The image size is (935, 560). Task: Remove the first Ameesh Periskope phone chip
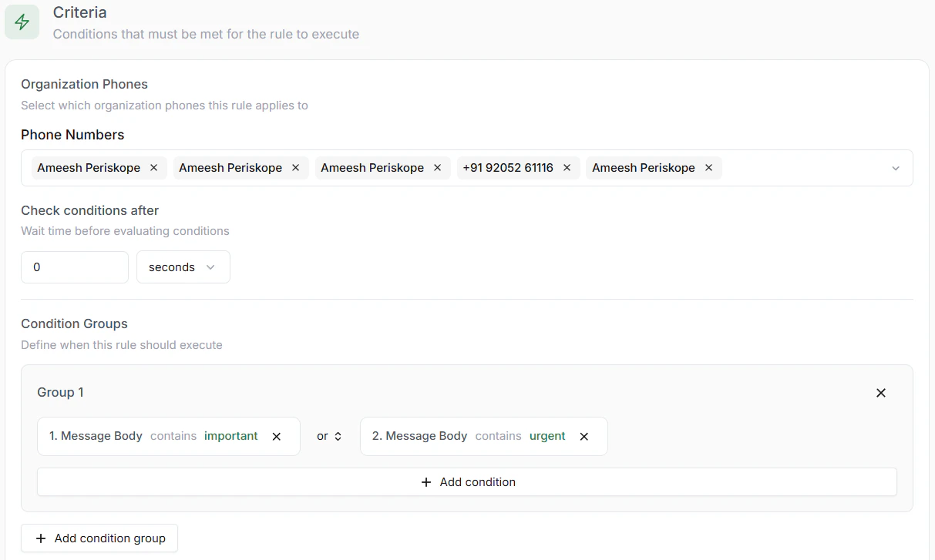pyautogui.click(x=153, y=167)
